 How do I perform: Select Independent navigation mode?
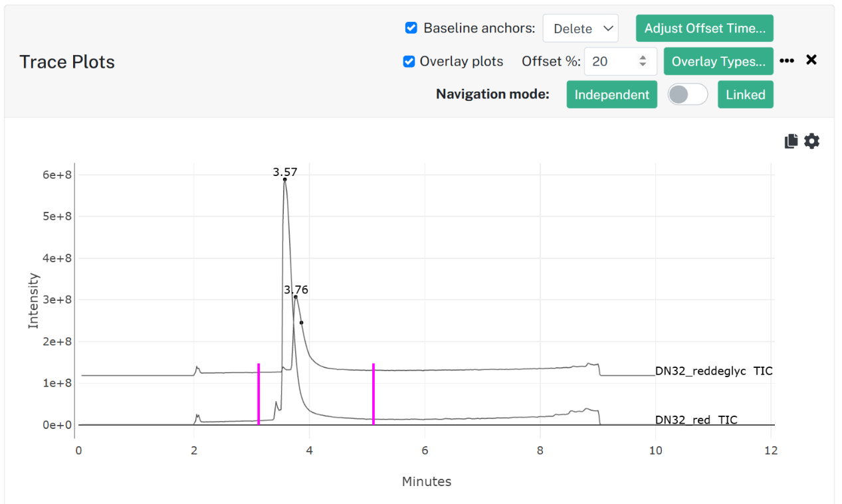coord(611,94)
